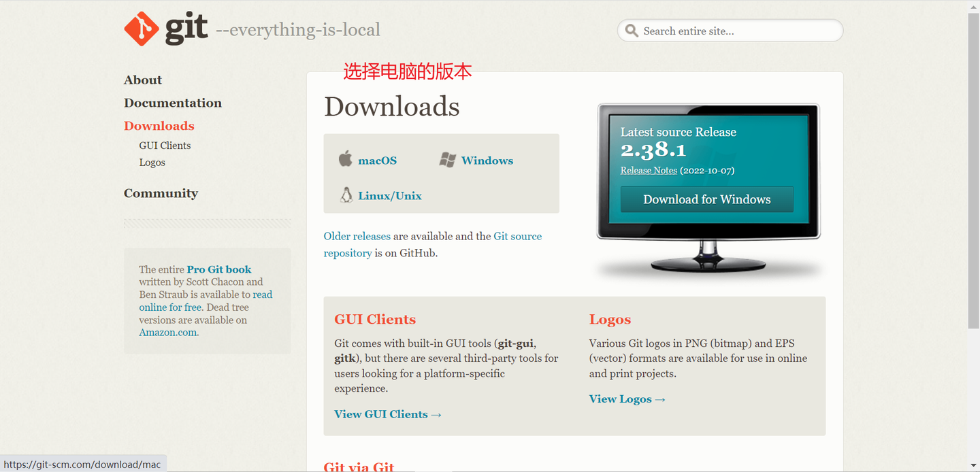Click the Downloads page heading
Viewport: 980px width, 472px height.
coord(392,107)
